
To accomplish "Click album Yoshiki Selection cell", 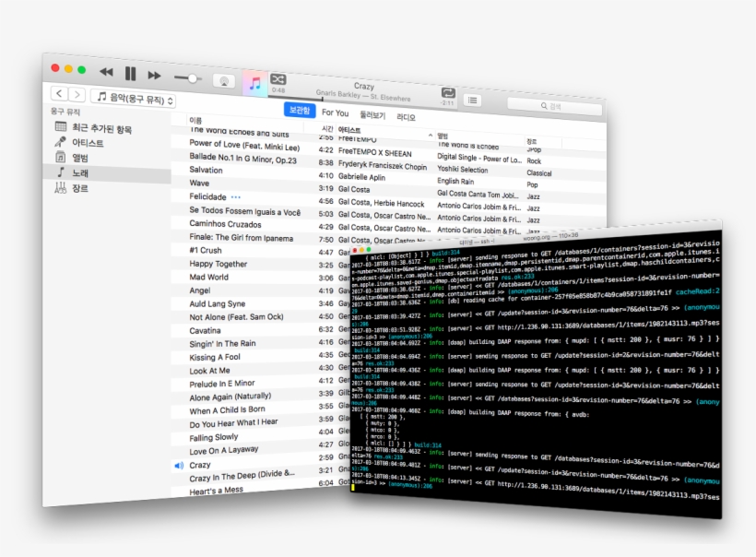I will (x=463, y=170).
